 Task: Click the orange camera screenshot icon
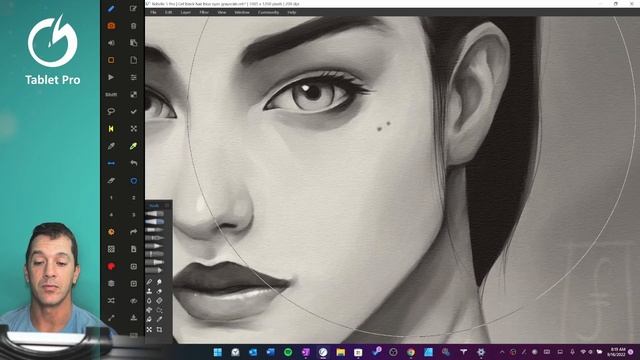pyautogui.click(x=111, y=26)
